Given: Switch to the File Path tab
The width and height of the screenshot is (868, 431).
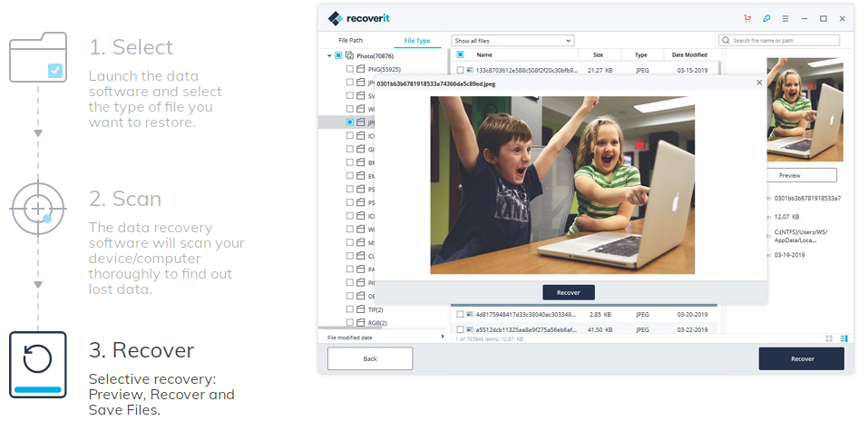Looking at the screenshot, I should point(351,41).
